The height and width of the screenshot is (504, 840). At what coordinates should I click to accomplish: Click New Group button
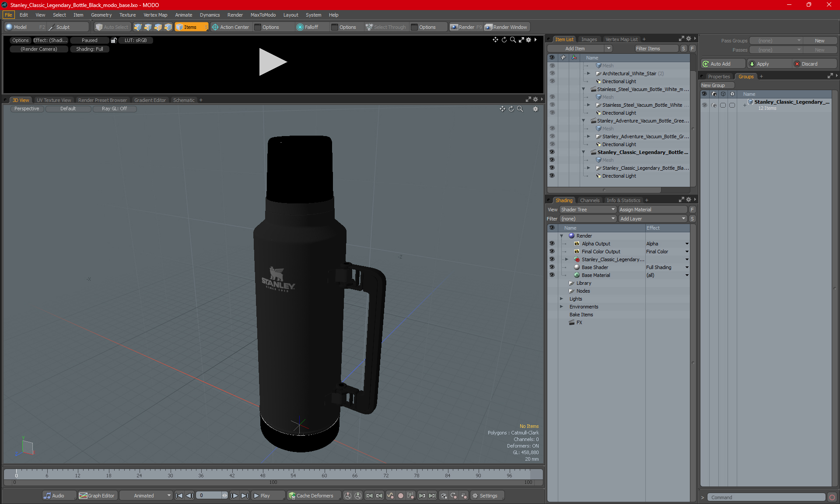[x=717, y=85]
